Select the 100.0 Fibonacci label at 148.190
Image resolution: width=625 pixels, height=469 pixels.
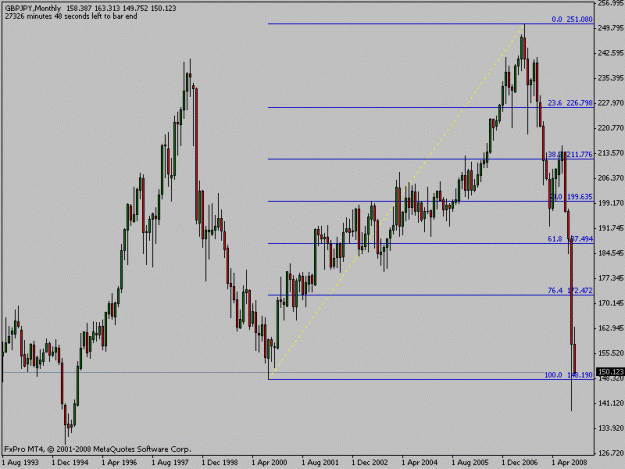pos(568,375)
